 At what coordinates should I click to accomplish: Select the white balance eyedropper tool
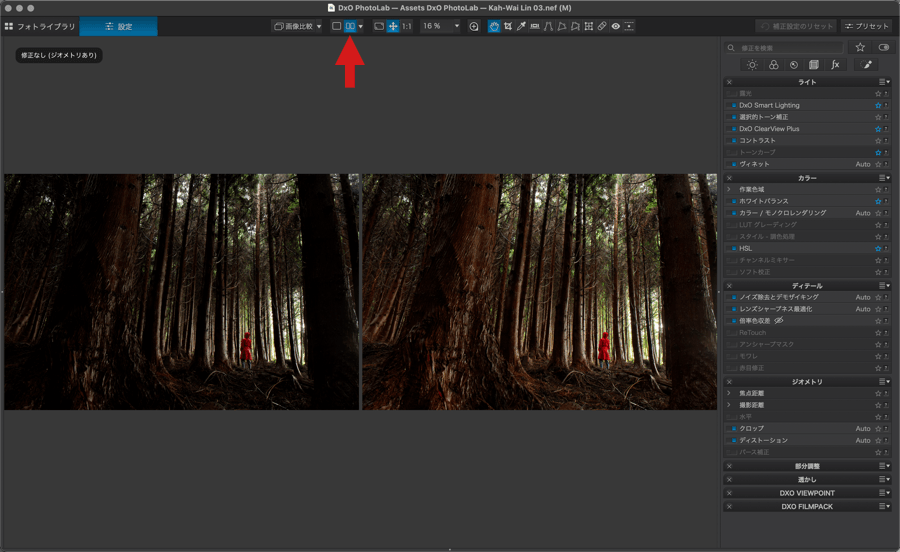pyautogui.click(x=521, y=26)
